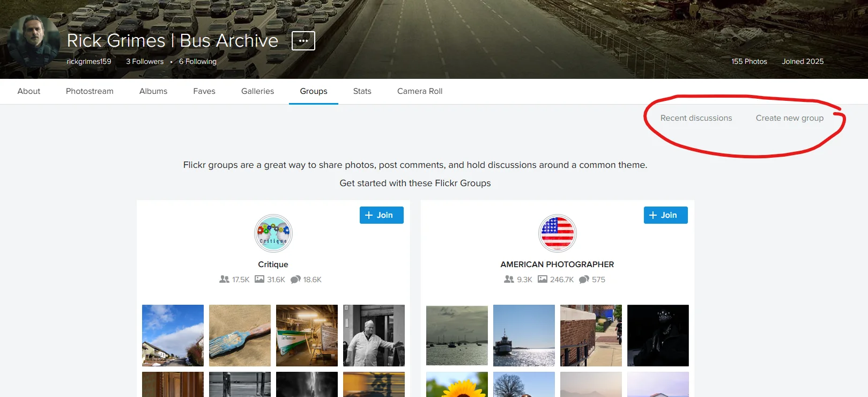868x397 pixels.
Task: Switch to the Photostream tab
Action: pos(90,91)
